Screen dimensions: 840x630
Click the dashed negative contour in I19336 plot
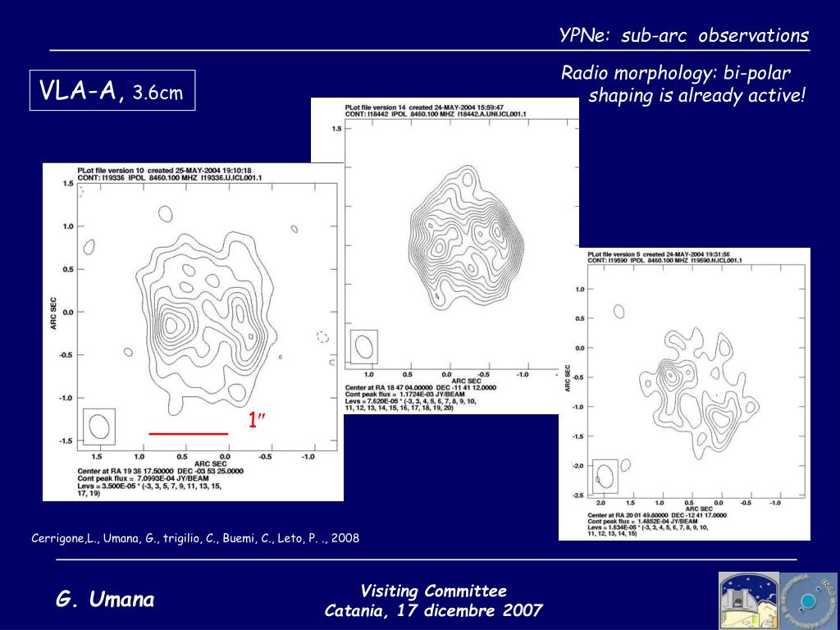tap(322, 337)
